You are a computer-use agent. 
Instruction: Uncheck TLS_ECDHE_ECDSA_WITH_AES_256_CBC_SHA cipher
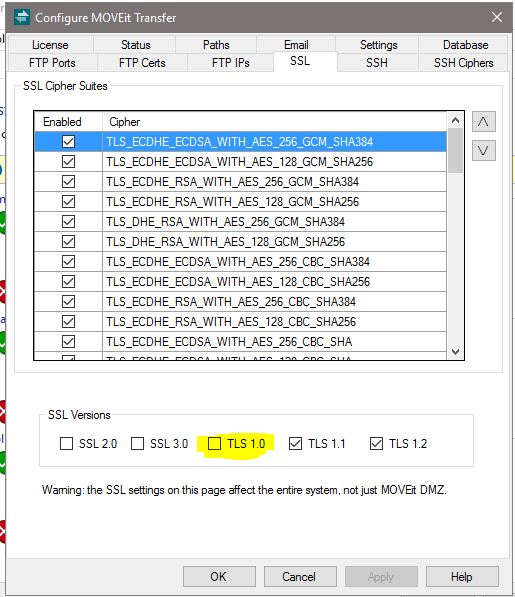point(69,342)
